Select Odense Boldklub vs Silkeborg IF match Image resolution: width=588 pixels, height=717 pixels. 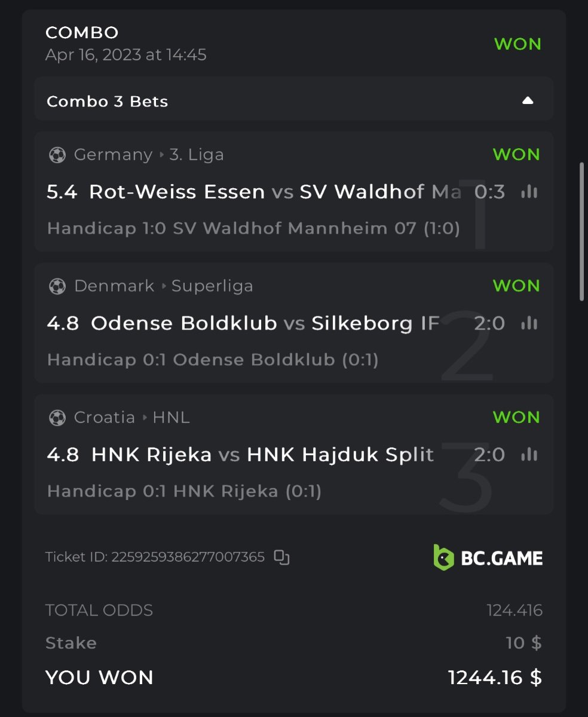coord(265,323)
